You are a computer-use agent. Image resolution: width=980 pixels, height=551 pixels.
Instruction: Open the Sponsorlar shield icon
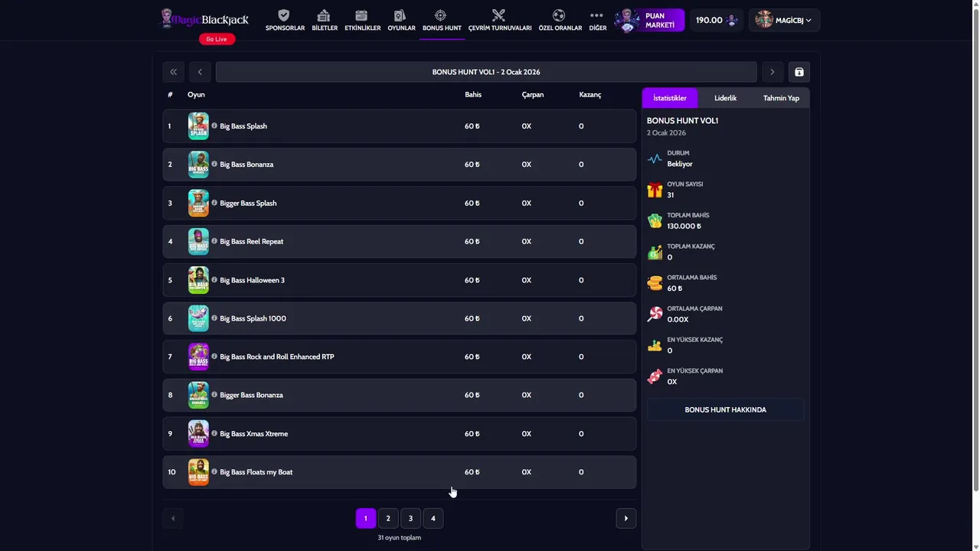pos(284,15)
